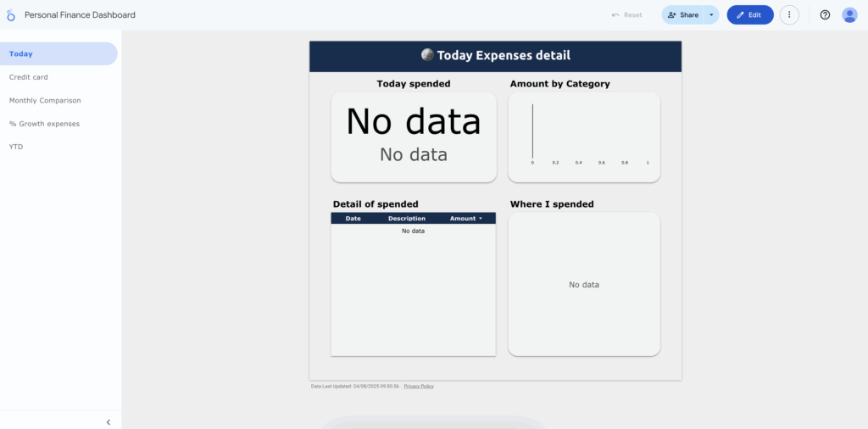Open the three-dot more options menu

[x=789, y=15]
